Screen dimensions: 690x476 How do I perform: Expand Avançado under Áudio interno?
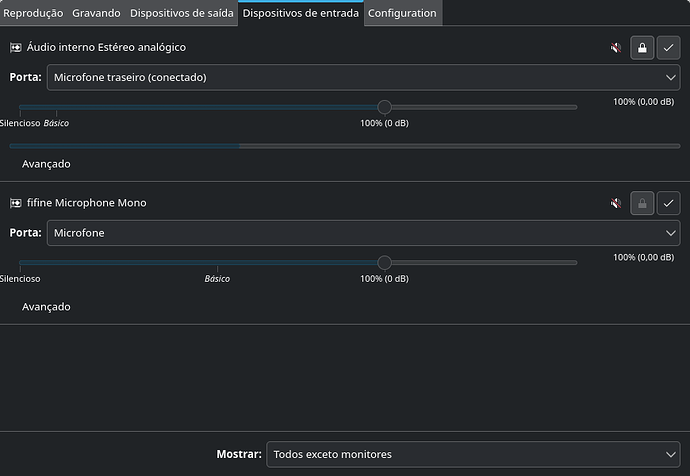click(46, 164)
